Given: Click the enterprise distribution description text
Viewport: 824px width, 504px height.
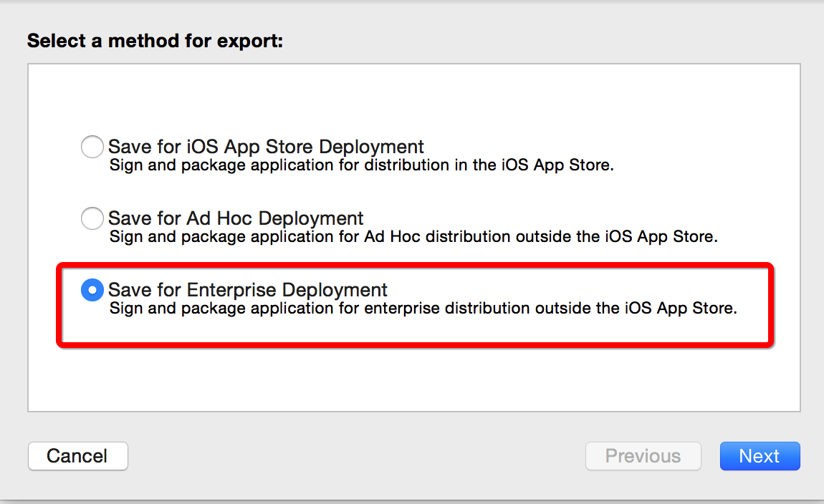Looking at the screenshot, I should coord(423,308).
